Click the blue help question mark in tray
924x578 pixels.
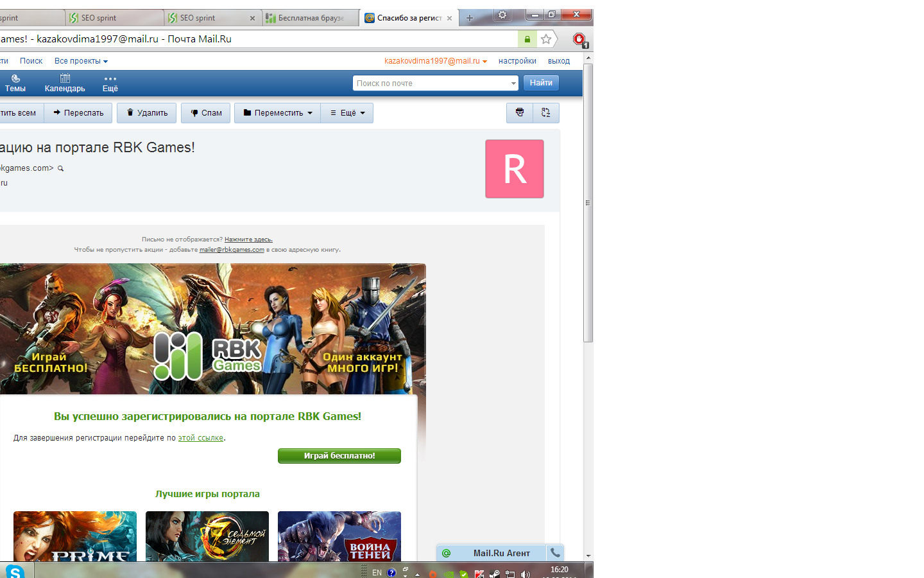coord(391,573)
